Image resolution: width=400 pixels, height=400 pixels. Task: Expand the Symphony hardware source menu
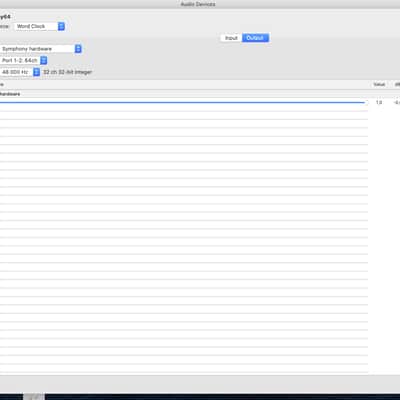coord(41,49)
